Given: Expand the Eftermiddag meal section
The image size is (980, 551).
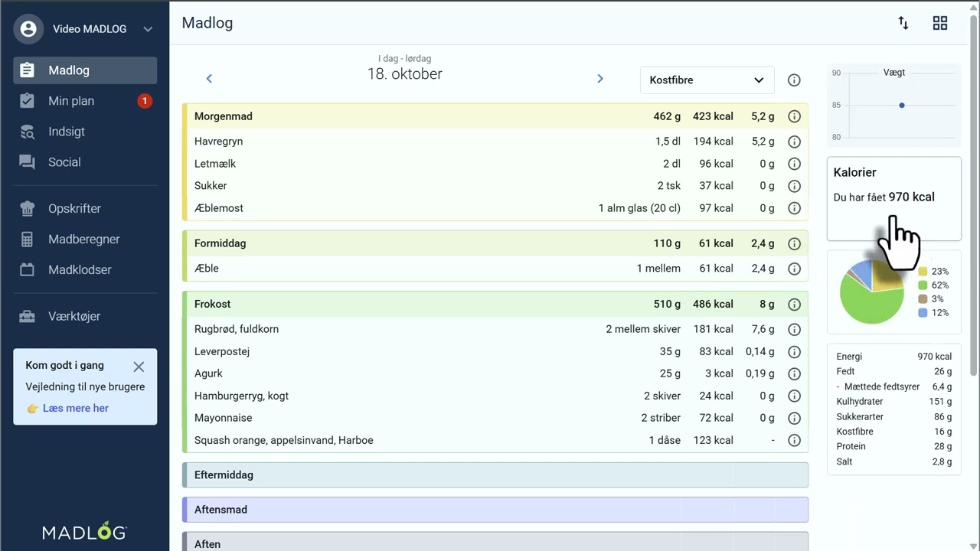Looking at the screenshot, I should tap(495, 475).
